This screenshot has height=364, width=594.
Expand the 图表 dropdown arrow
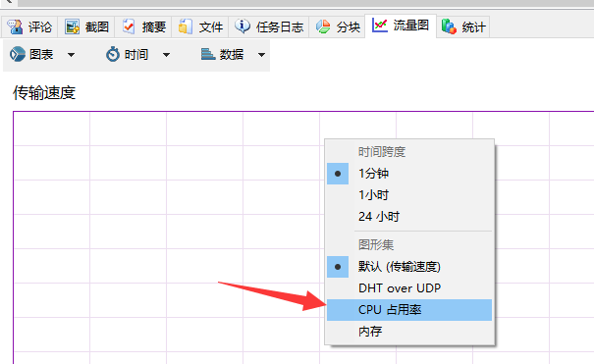71,55
